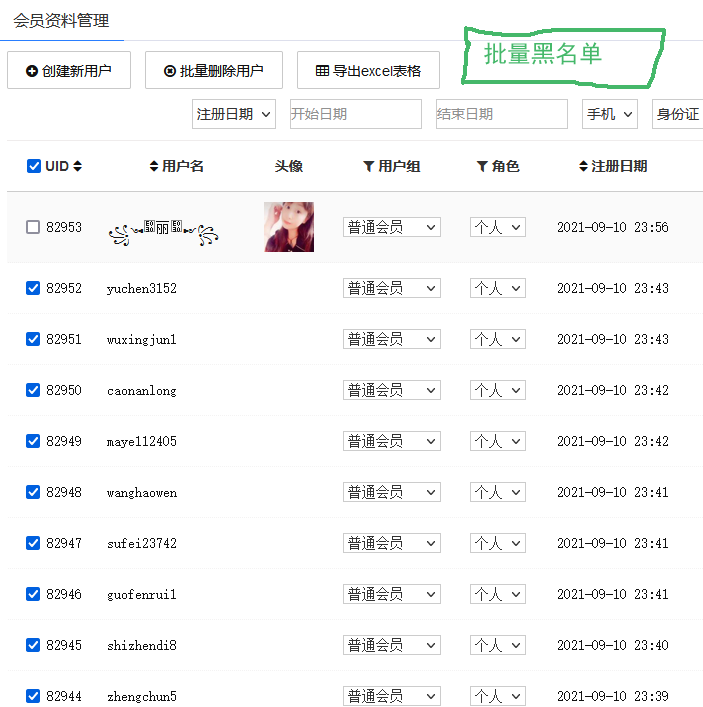This screenshot has width=703, height=707.
Task: Uncheck the checkbox for user yuchen3152
Action: coord(33,288)
